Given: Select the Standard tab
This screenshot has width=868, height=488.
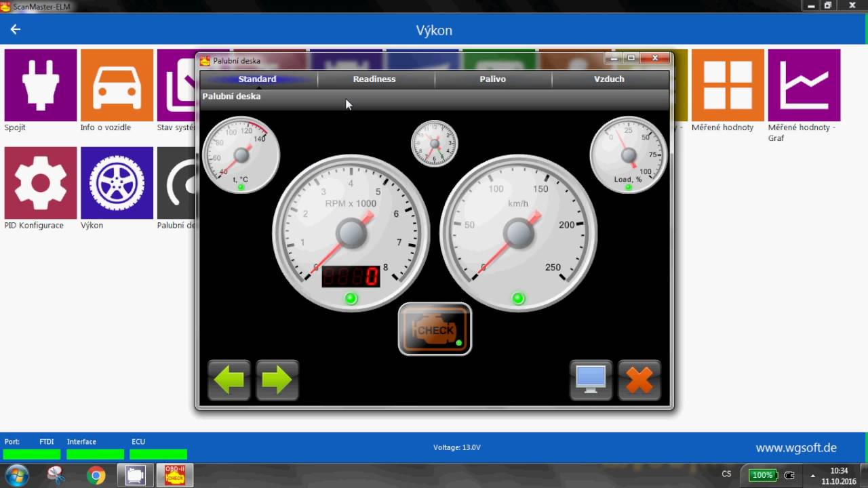Looking at the screenshot, I should (258, 79).
